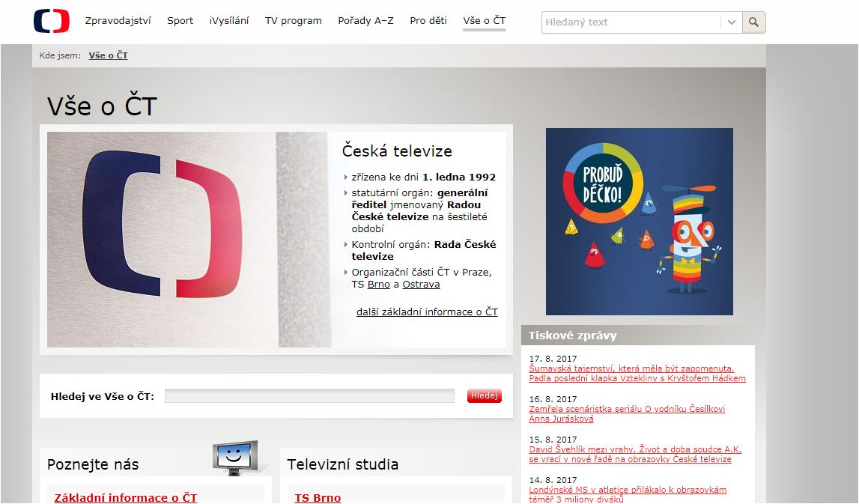859x504 pixels.
Task: Open the Ostrava link in info box
Action: pyautogui.click(x=422, y=285)
